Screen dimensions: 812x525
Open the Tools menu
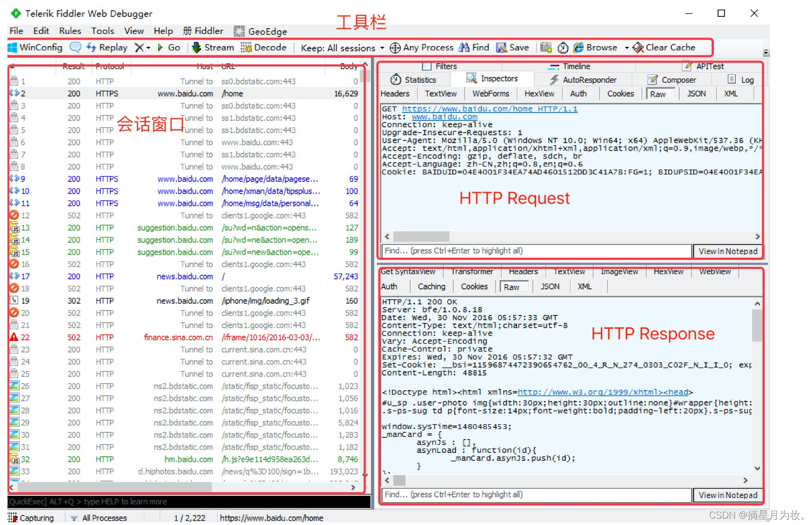click(x=102, y=31)
